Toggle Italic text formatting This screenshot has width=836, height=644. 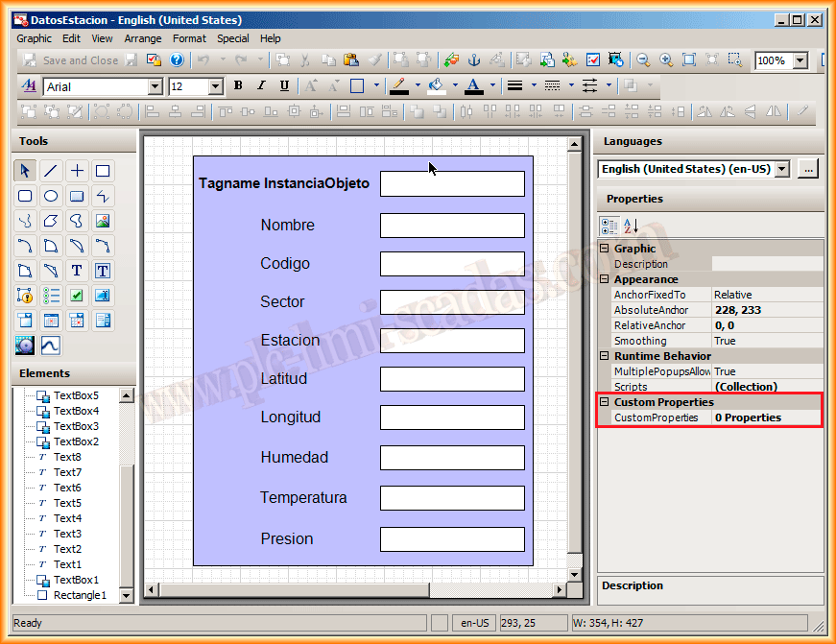261,86
